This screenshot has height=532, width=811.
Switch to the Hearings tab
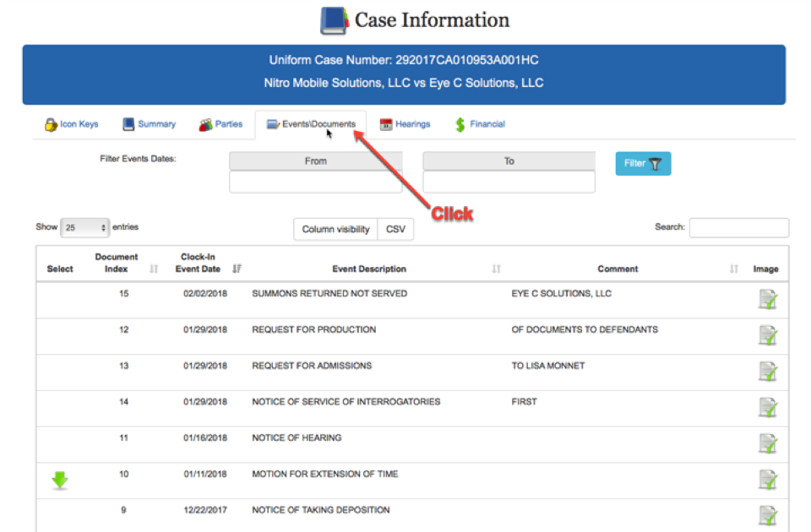click(x=405, y=124)
